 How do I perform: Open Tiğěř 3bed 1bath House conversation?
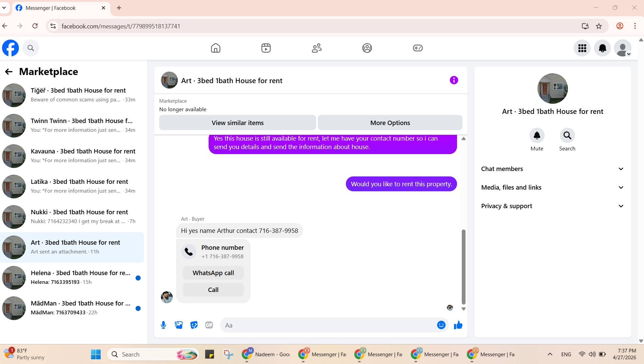pyautogui.click(x=72, y=95)
